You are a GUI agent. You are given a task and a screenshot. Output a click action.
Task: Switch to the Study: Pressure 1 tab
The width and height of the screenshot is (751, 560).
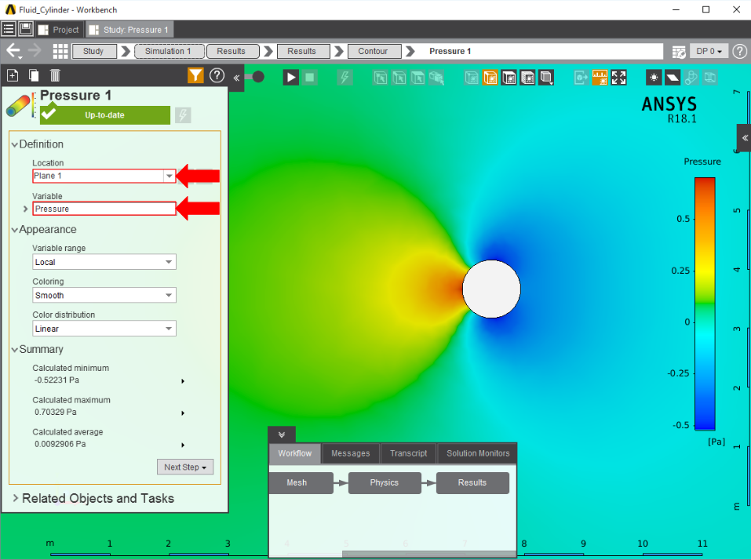click(129, 30)
